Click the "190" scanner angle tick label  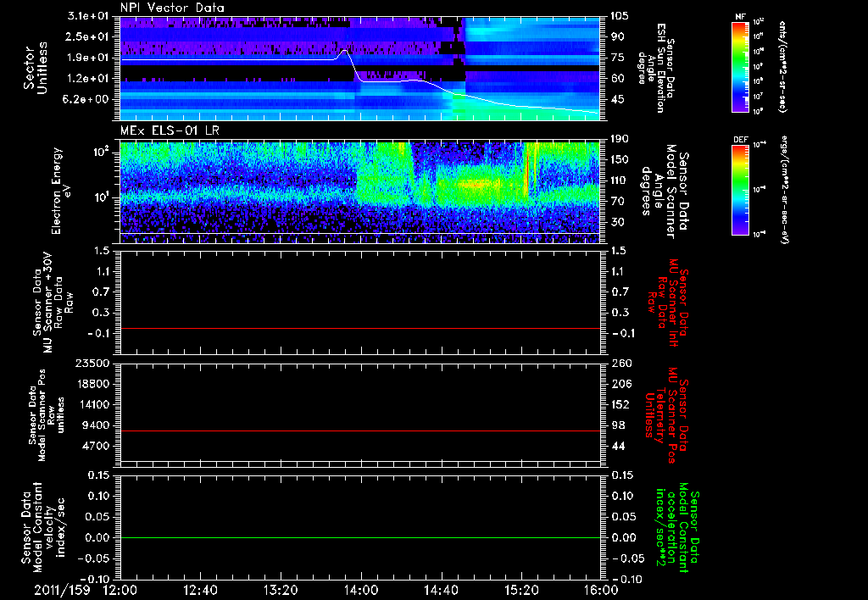(620, 139)
